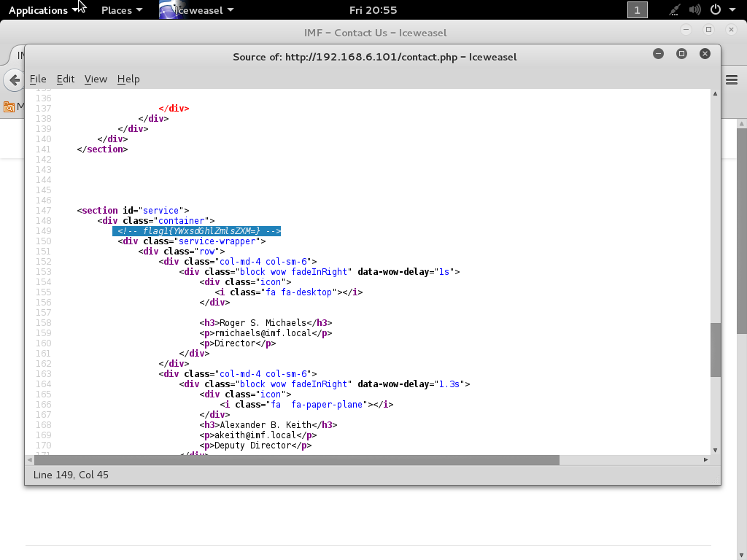This screenshot has width=747, height=560.
Task: Click the vertical scrollbar of the source view
Action: [x=713, y=350]
